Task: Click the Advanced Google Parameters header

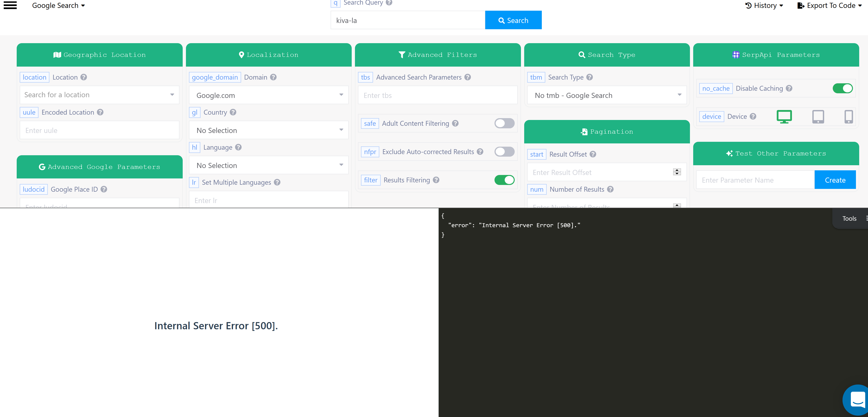Action: point(99,167)
